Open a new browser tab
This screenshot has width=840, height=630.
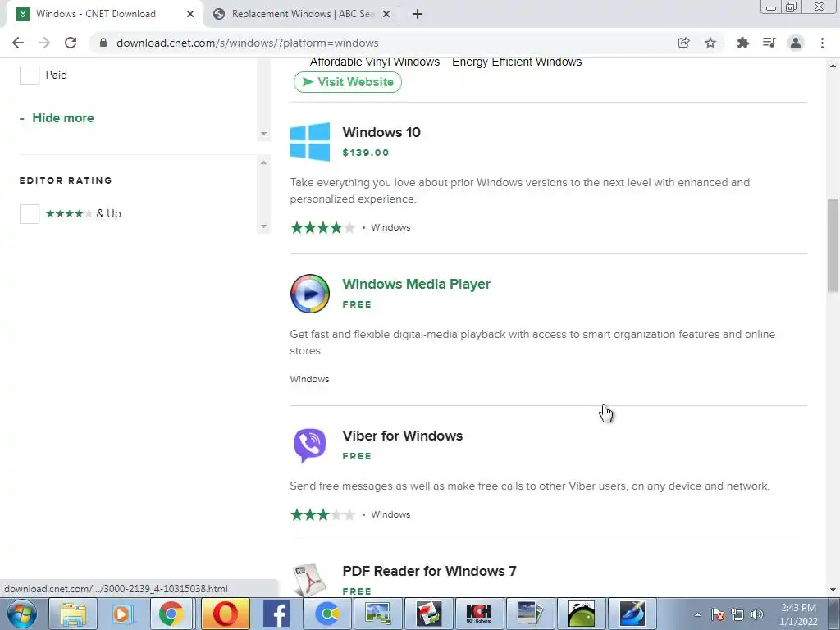418,14
